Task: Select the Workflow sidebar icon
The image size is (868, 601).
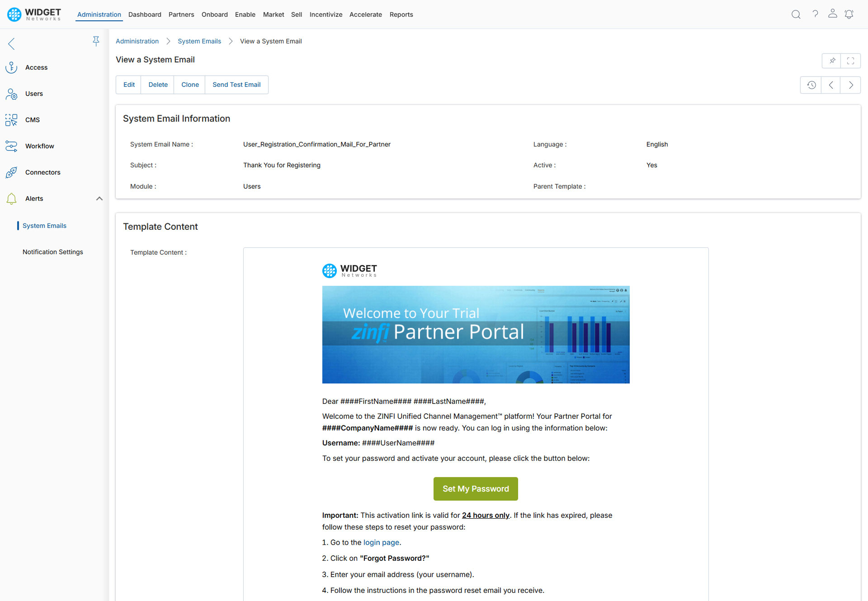Action: [11, 146]
